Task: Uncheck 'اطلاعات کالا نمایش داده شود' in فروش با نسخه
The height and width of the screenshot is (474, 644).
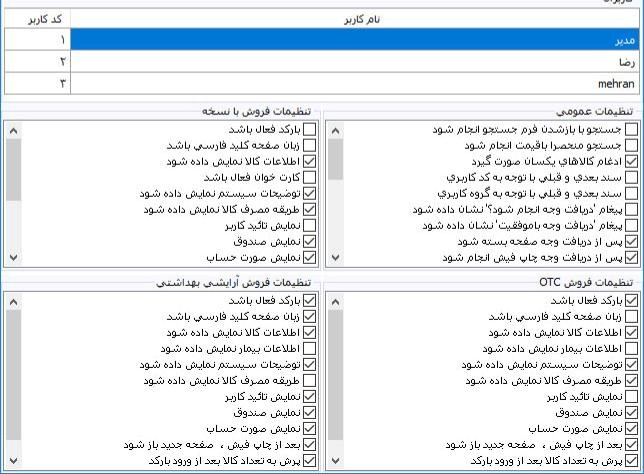Action: coord(309,161)
